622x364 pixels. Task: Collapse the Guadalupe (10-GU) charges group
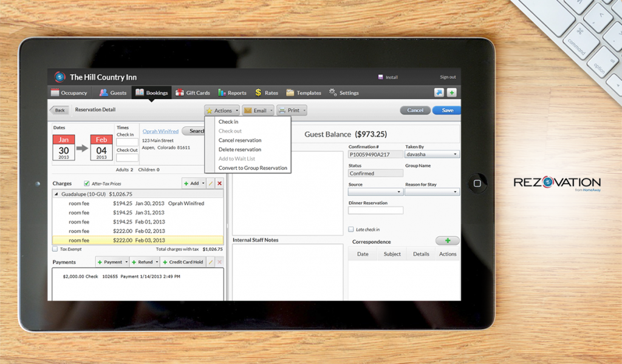click(56, 194)
